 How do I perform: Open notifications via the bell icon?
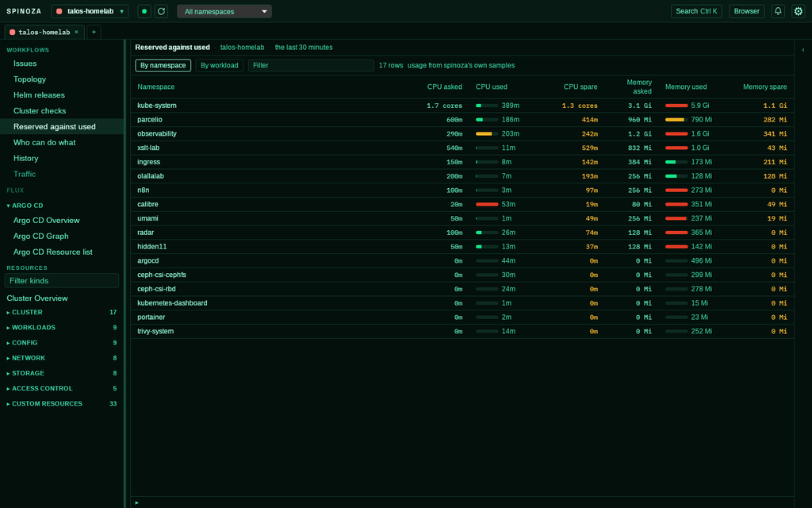[778, 11]
